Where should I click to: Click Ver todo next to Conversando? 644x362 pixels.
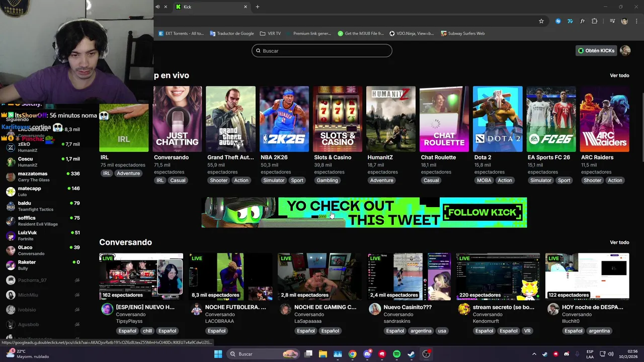pyautogui.click(x=619, y=242)
